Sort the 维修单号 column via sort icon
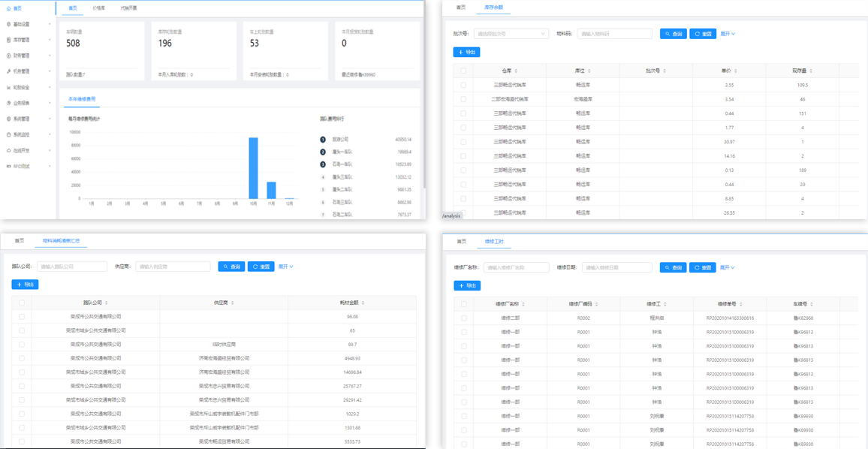The image size is (868, 449). tap(740, 304)
